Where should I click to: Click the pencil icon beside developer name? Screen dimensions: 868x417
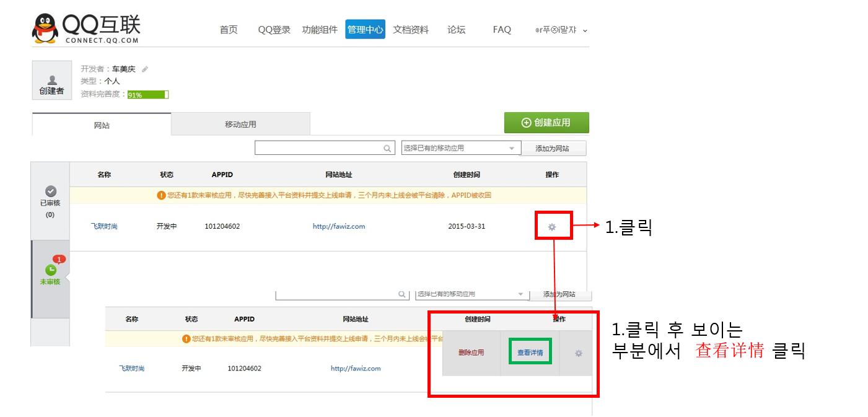point(145,69)
